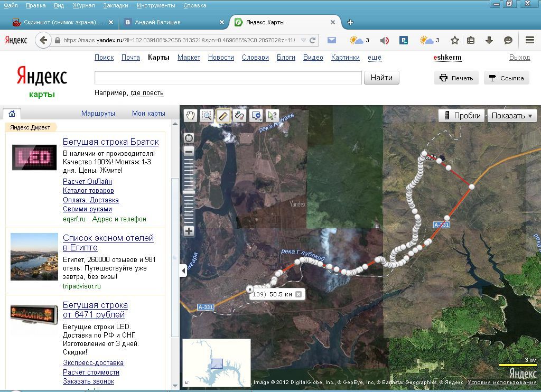The height and width of the screenshot is (392, 541).
Task: Click the Найти search button
Action: (x=381, y=78)
